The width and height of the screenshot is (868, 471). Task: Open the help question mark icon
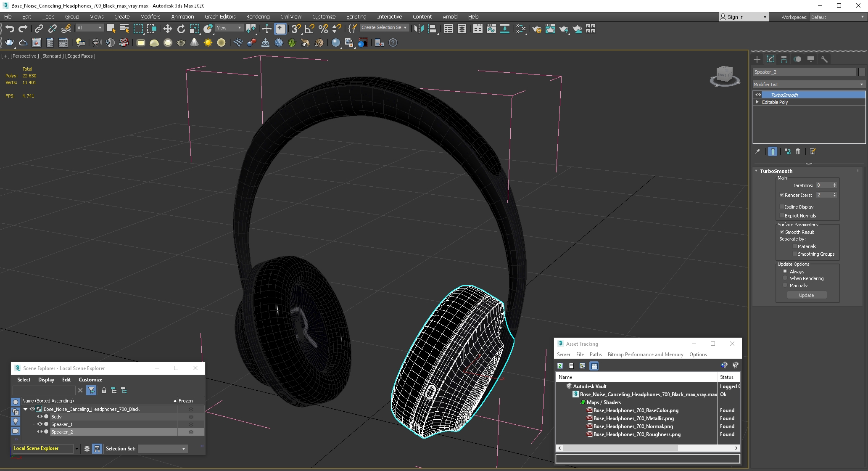click(393, 42)
